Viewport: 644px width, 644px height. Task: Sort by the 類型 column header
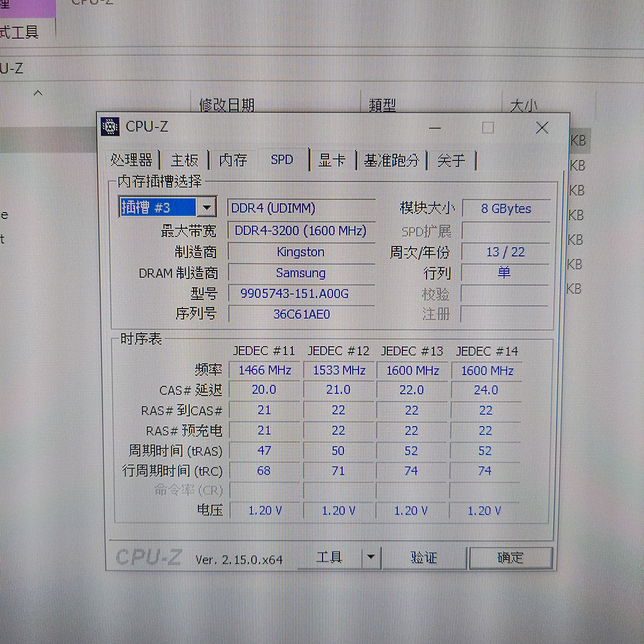click(x=382, y=105)
